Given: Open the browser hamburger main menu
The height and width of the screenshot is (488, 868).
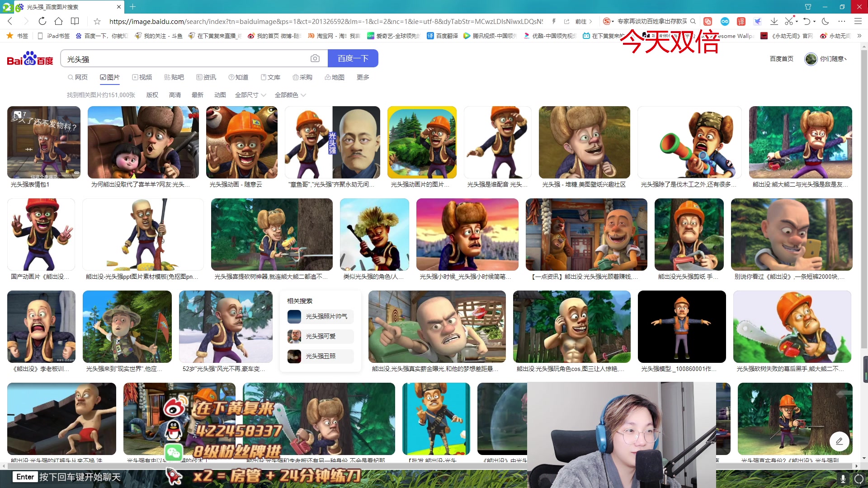Looking at the screenshot, I should pos(858,21).
